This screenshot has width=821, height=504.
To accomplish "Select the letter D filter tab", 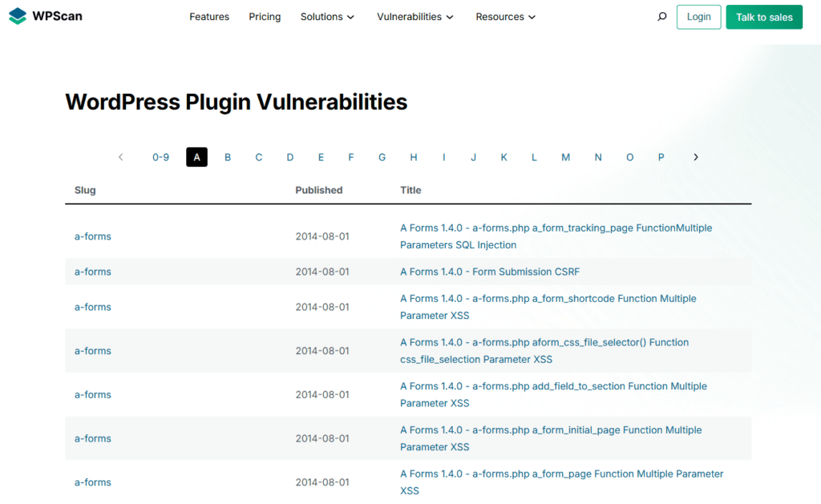I will [290, 157].
